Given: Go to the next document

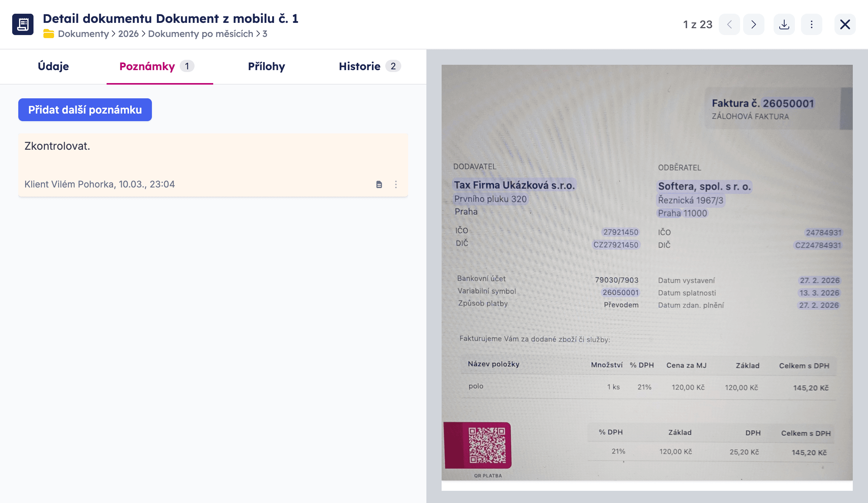Looking at the screenshot, I should tap(753, 24).
